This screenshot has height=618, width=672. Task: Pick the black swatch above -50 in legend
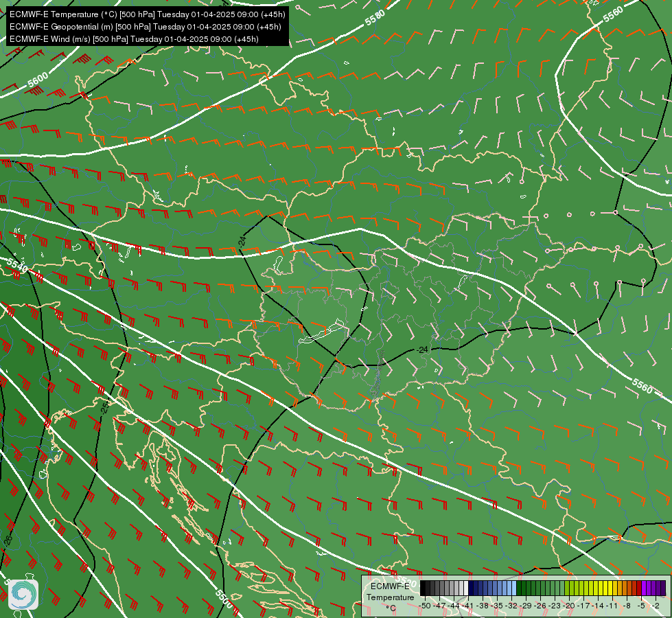[423, 588]
